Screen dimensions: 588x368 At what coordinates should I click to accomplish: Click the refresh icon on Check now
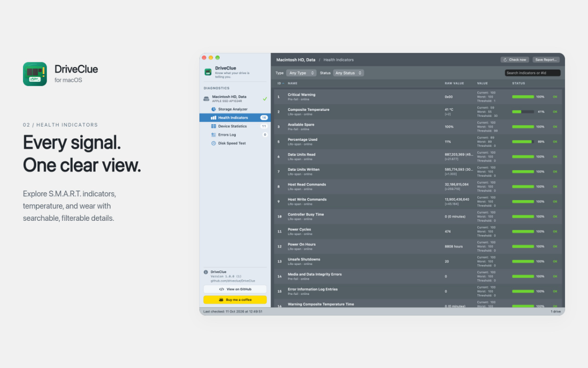click(506, 60)
